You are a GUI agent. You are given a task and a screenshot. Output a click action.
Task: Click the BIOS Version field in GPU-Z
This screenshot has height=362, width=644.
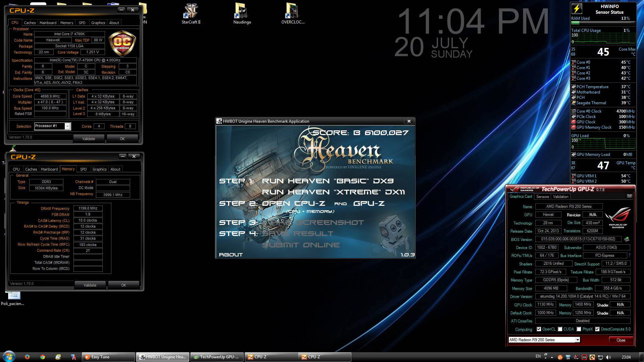point(578,239)
